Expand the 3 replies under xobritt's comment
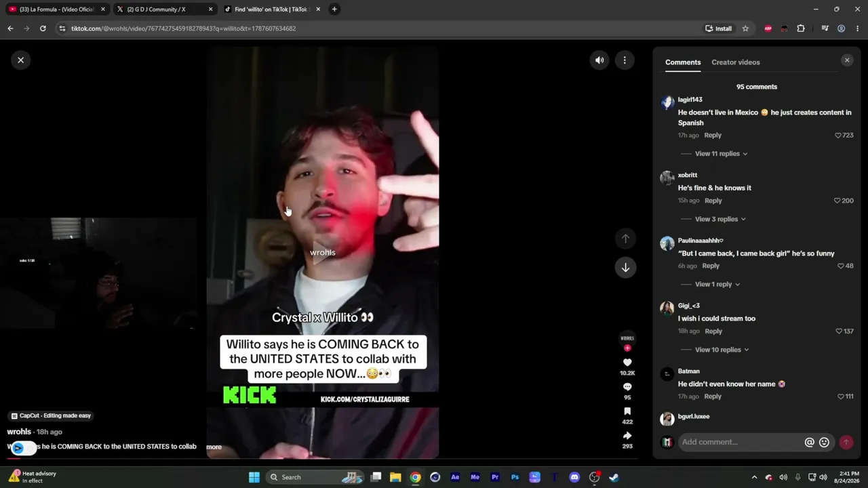The height and width of the screenshot is (488, 868). [720, 219]
